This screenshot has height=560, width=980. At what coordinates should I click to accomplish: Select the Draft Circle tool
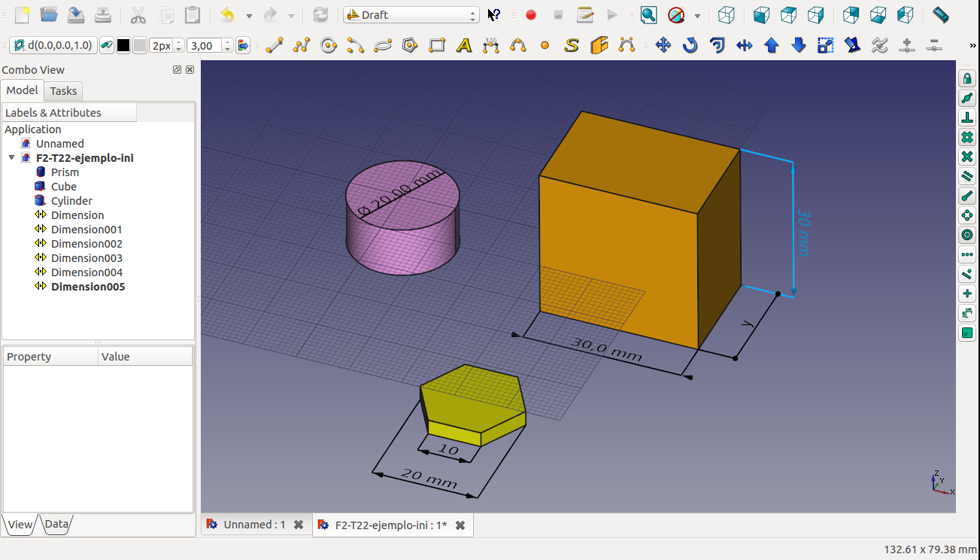tap(329, 46)
